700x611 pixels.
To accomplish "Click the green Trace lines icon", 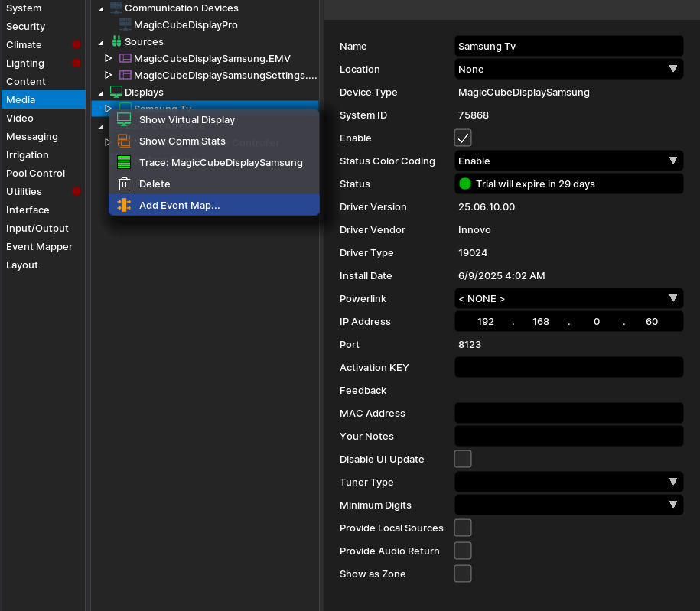I will pyautogui.click(x=124, y=162).
